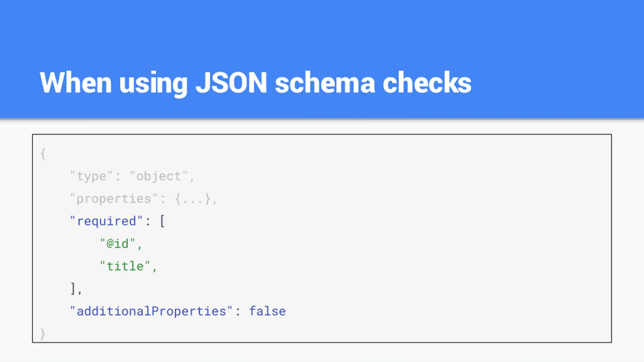
Task: Click the word "When" in the title
Action: [x=76, y=82]
